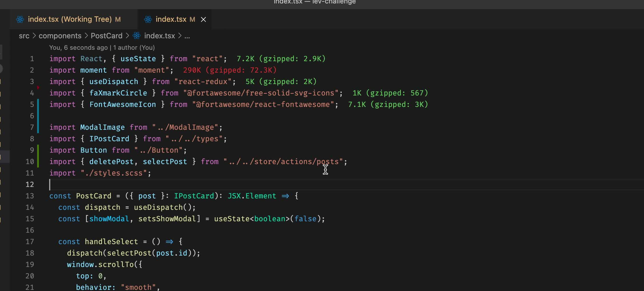The image size is (644, 291).
Task: Click the "moment" module string on line 2
Action: (x=151, y=70)
